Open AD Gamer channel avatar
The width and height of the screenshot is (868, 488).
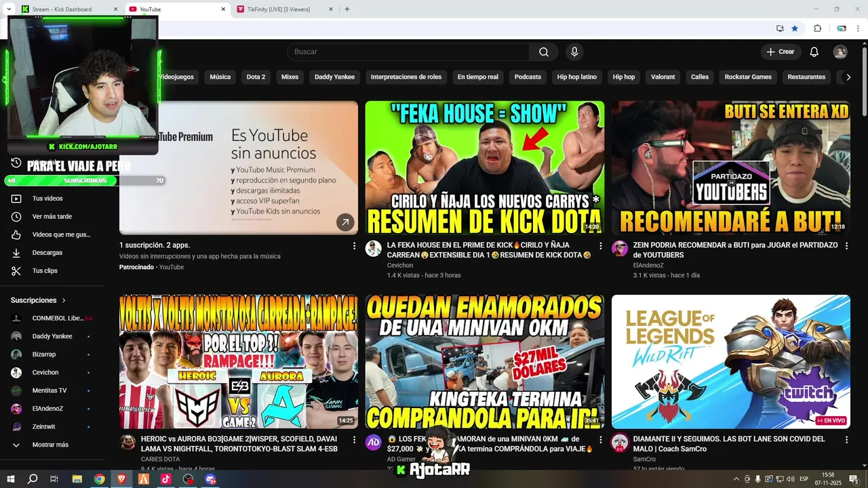pyautogui.click(x=374, y=443)
